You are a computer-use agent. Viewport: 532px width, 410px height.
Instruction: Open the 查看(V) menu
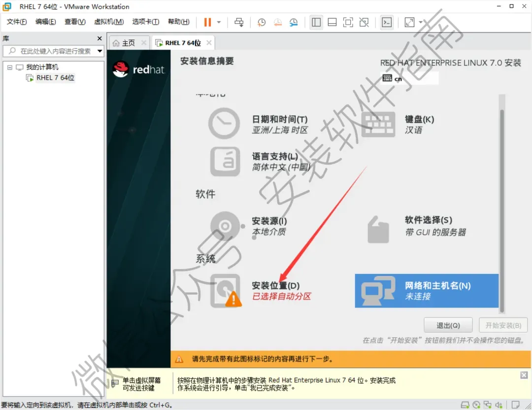(75, 22)
